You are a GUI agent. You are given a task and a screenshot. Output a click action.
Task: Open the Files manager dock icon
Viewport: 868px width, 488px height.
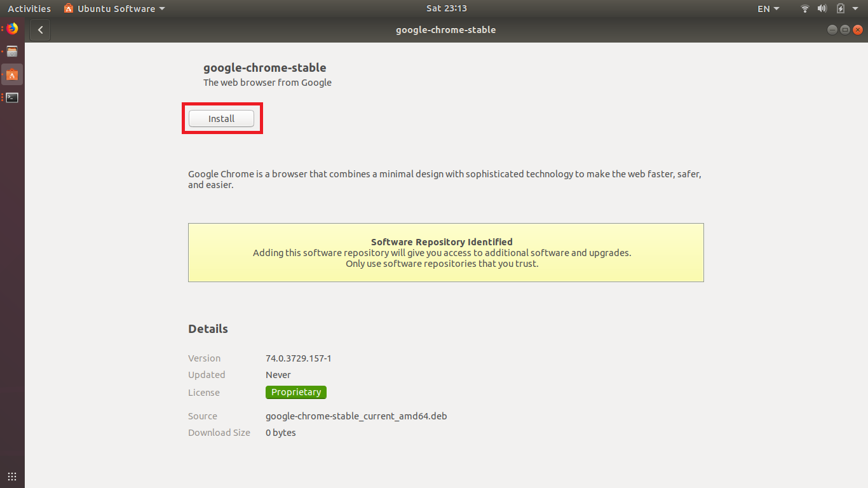pos(12,51)
